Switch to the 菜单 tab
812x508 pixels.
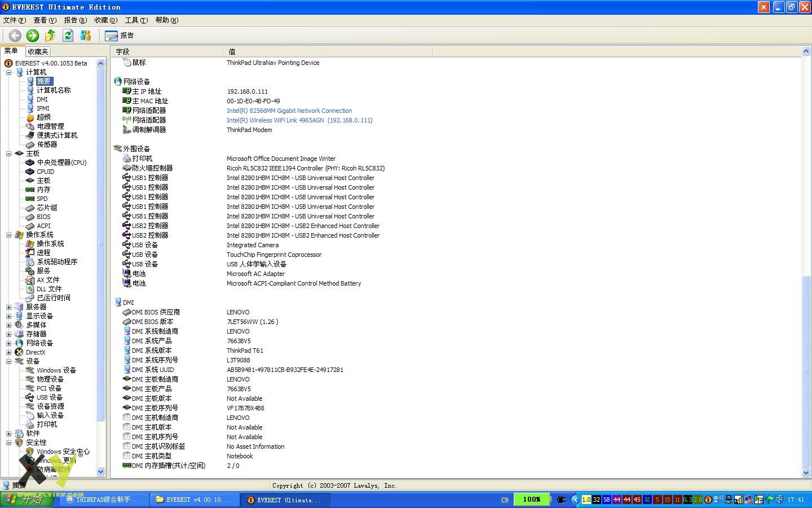(x=11, y=51)
